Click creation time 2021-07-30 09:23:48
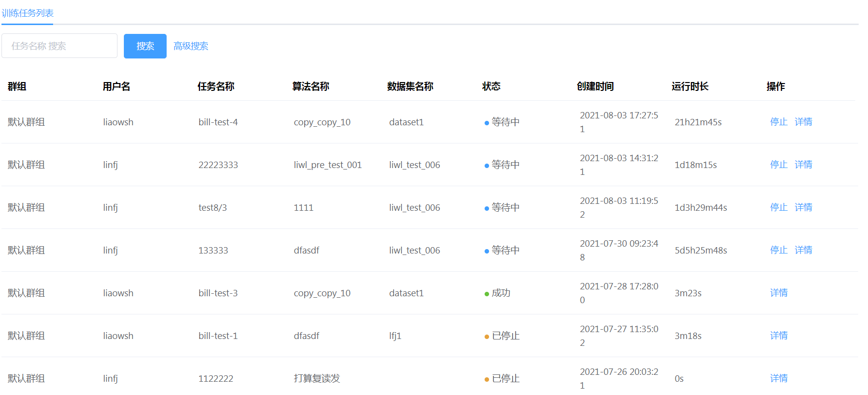 (x=619, y=250)
